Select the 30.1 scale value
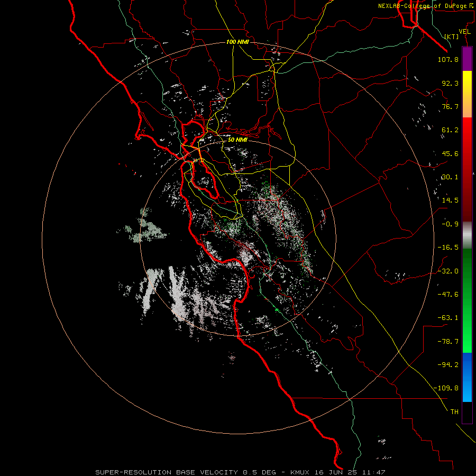 click(x=450, y=177)
